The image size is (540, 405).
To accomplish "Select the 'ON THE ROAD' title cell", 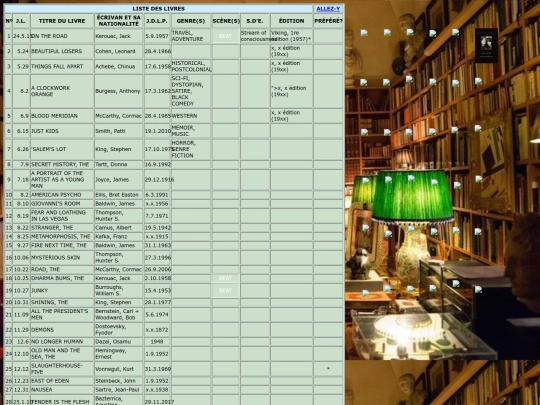I will tap(62, 36).
